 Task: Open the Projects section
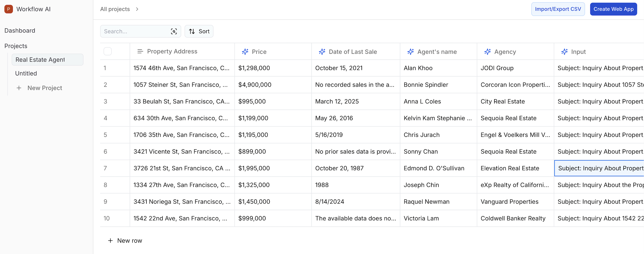point(16,46)
